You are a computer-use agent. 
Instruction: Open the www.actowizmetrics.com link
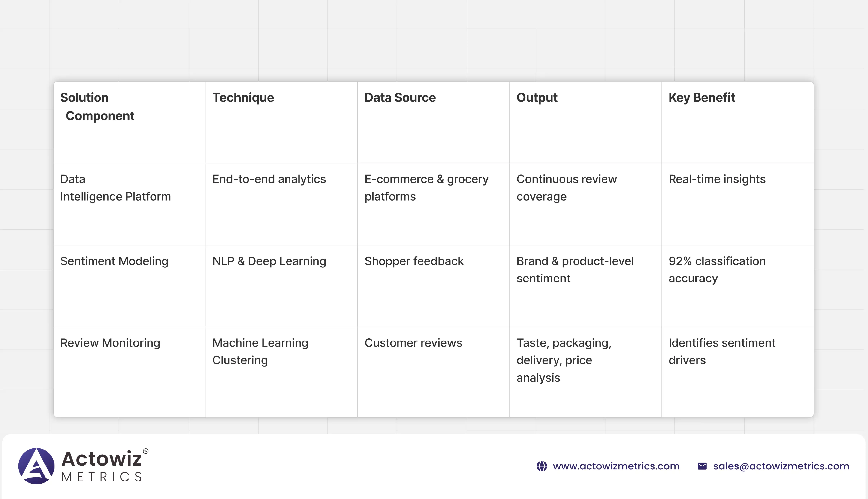coord(616,466)
